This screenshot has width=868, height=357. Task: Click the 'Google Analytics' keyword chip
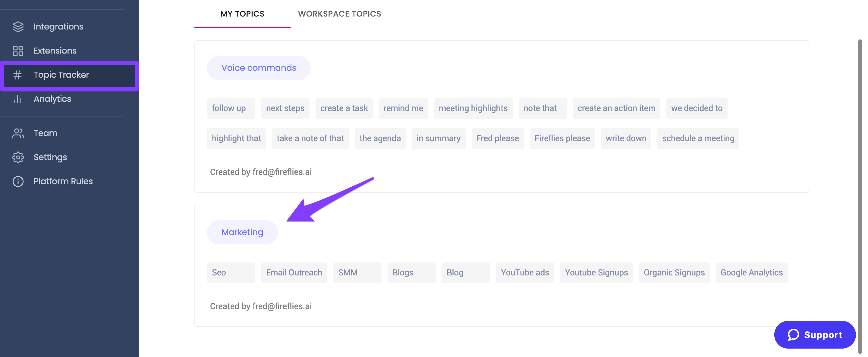pyautogui.click(x=751, y=272)
